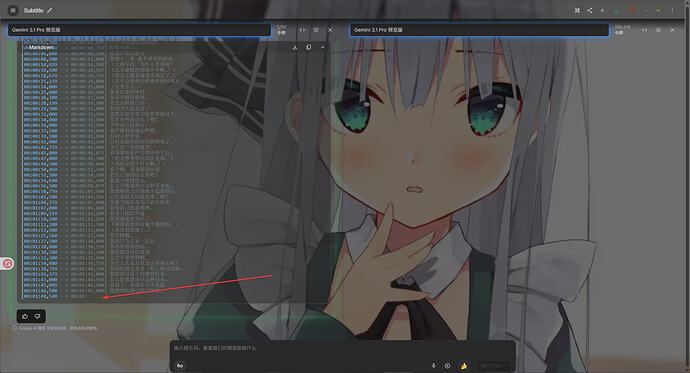Click the red circular icon in top bar
Viewport: 690px width, 373px height.
tap(631, 11)
